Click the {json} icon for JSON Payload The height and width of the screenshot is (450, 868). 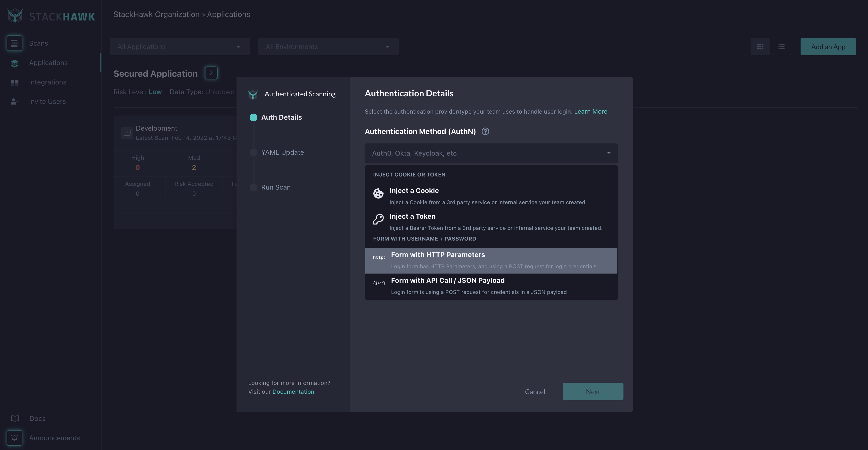379,283
